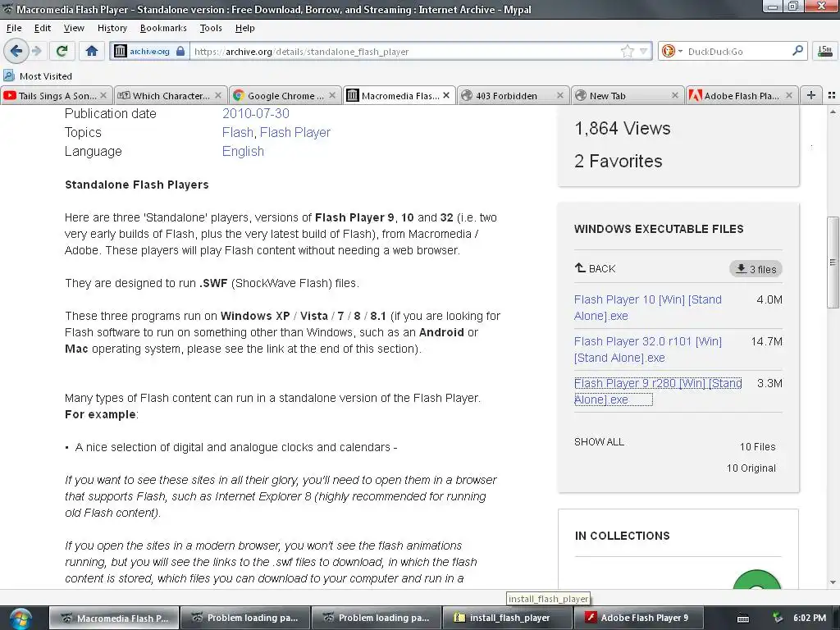Open the Home page icon
This screenshot has width=840, height=630.
tap(92, 52)
